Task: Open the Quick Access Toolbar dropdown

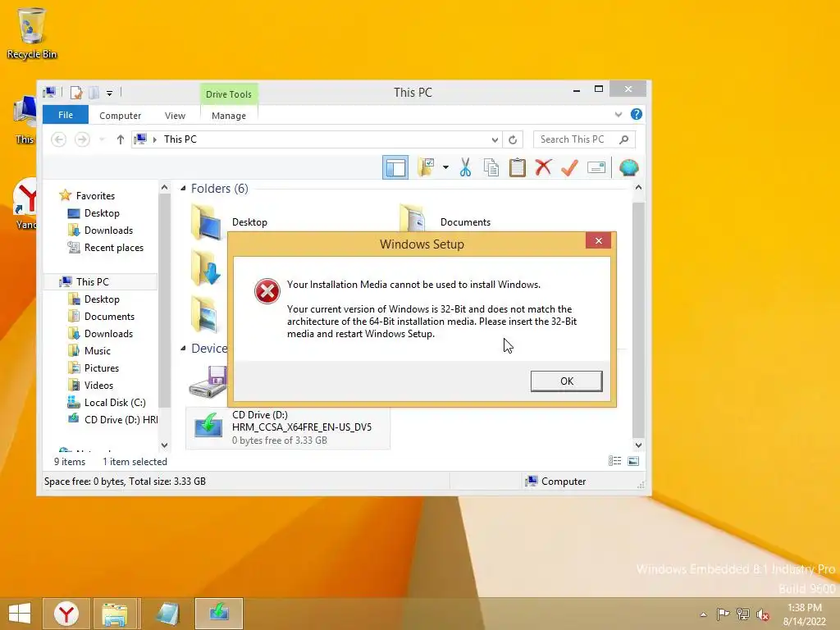Action: pyautogui.click(x=109, y=94)
